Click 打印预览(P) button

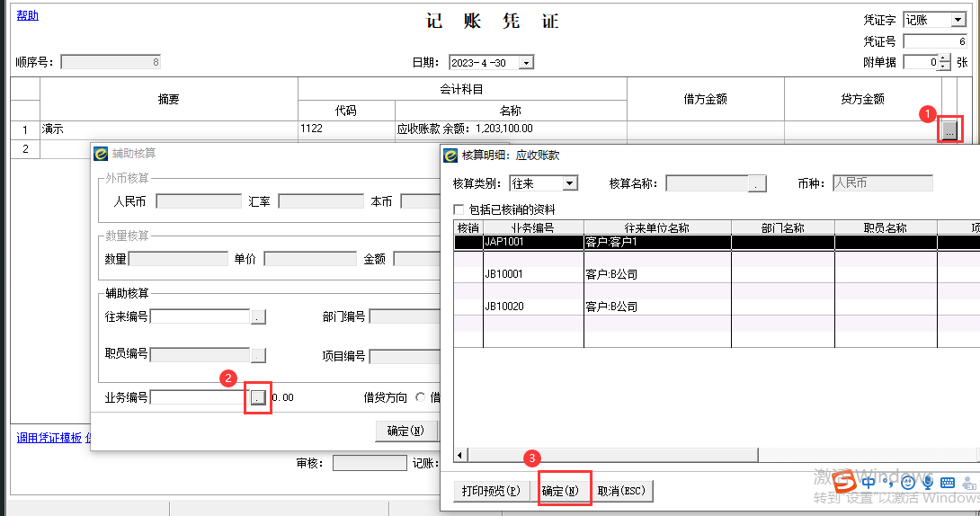[491, 491]
